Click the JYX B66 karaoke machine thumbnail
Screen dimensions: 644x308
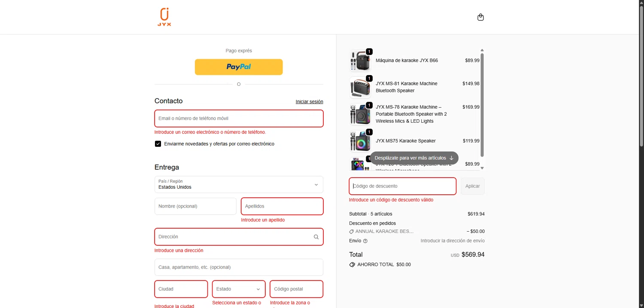click(x=360, y=60)
